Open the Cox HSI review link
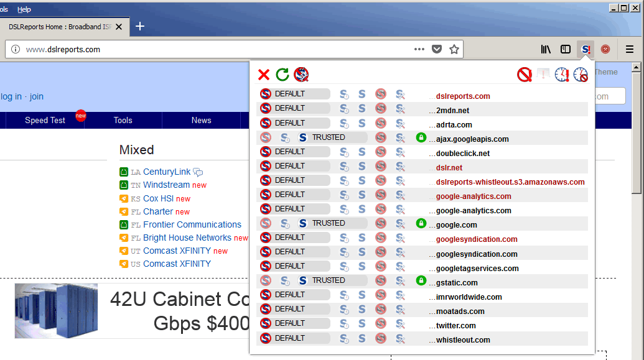Screen dimensions: 644x360 (x=158, y=198)
